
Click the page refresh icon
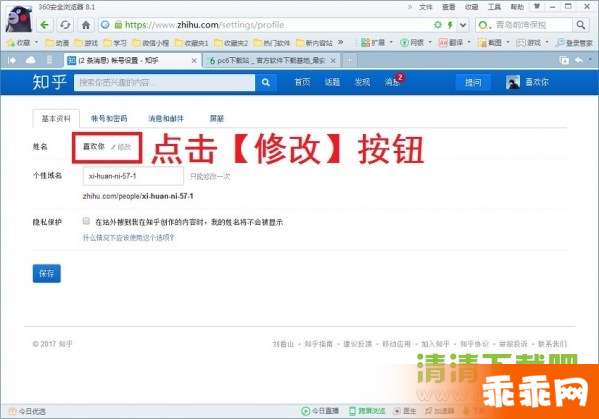[x=65, y=25]
